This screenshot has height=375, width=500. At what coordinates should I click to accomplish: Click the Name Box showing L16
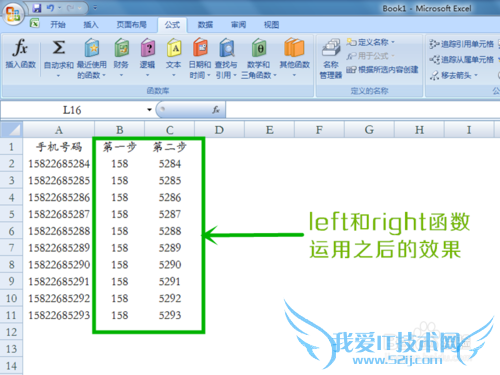point(72,110)
